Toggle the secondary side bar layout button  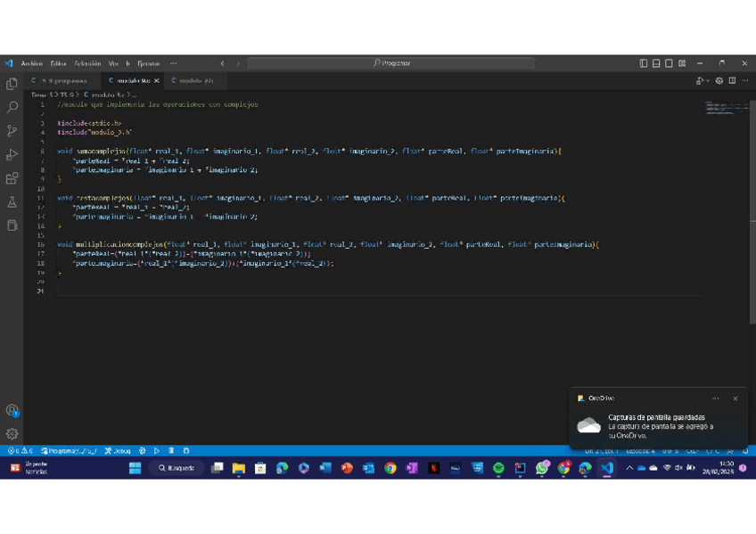click(669, 63)
